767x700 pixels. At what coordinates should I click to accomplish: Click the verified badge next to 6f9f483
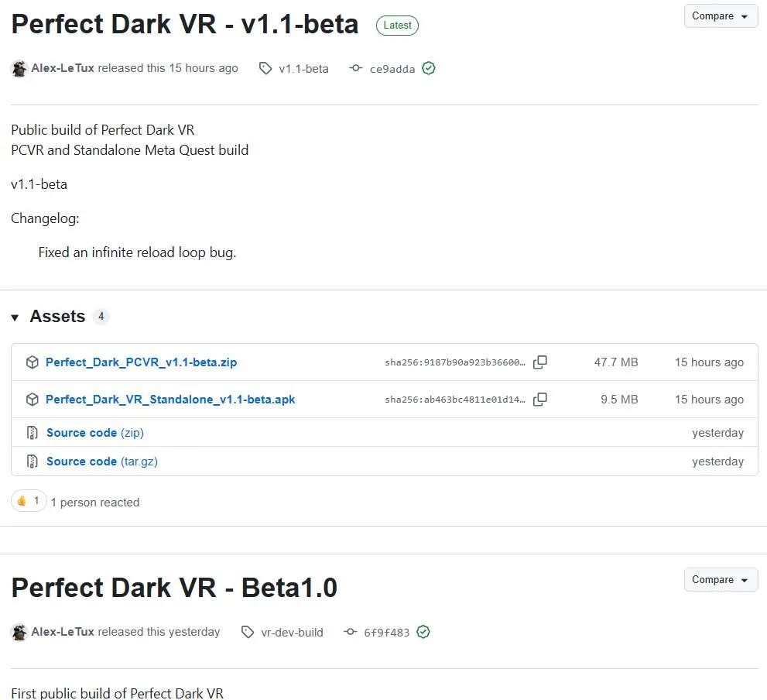pyautogui.click(x=423, y=632)
